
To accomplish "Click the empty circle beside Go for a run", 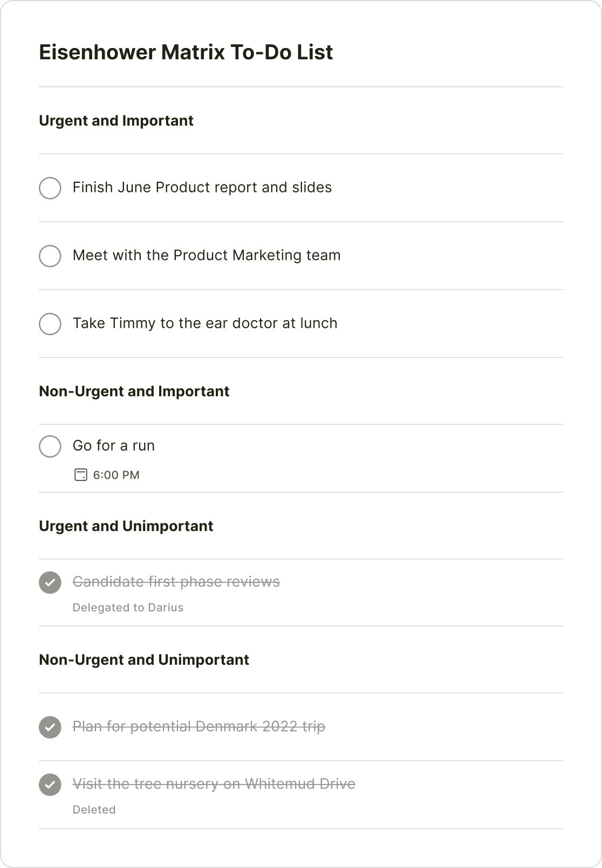I will pos(50,446).
